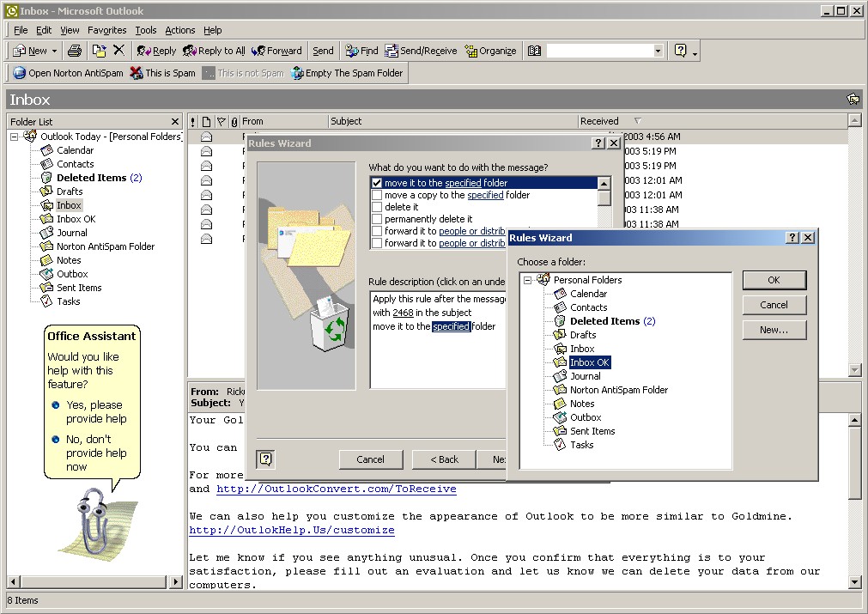Screen dimensions: 868x614
Task: Open the OutlokHelp.Us/customize link
Action: (x=292, y=531)
